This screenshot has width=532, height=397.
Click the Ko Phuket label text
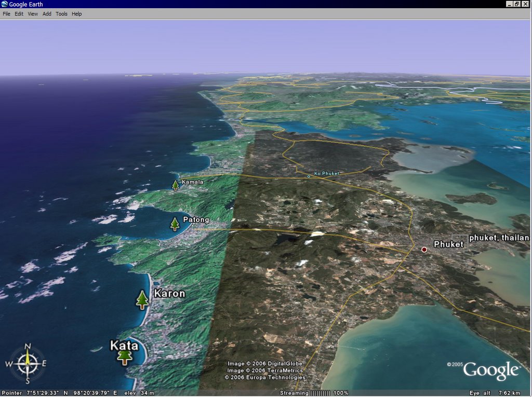coord(326,173)
